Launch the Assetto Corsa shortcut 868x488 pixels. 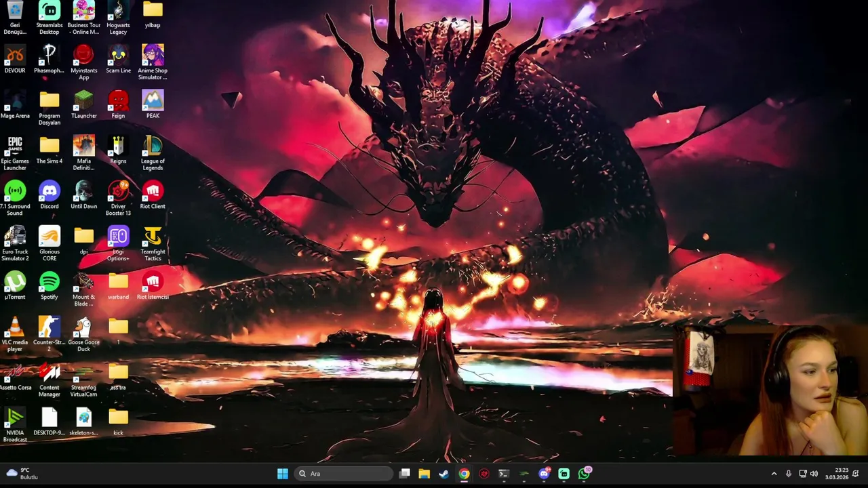pos(15,378)
